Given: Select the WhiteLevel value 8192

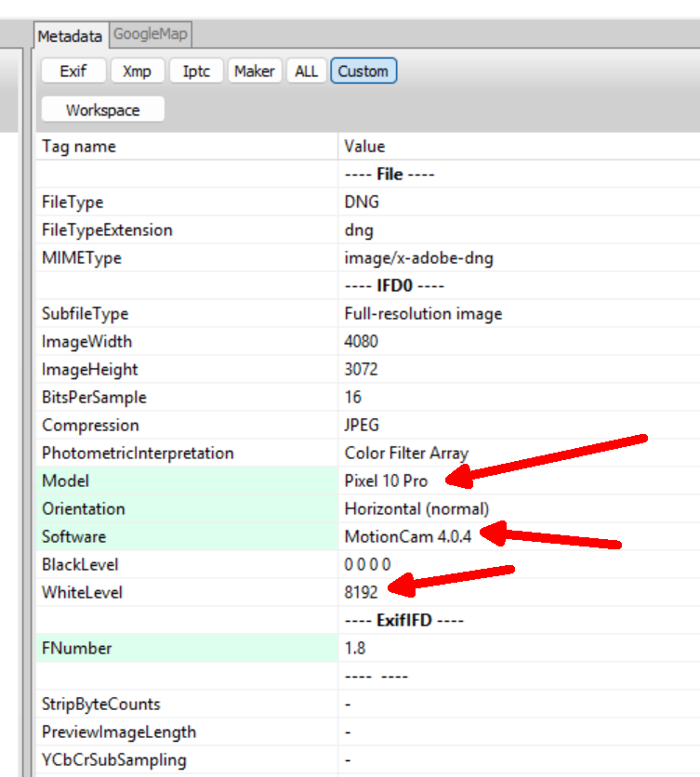Looking at the screenshot, I should click(x=362, y=593).
